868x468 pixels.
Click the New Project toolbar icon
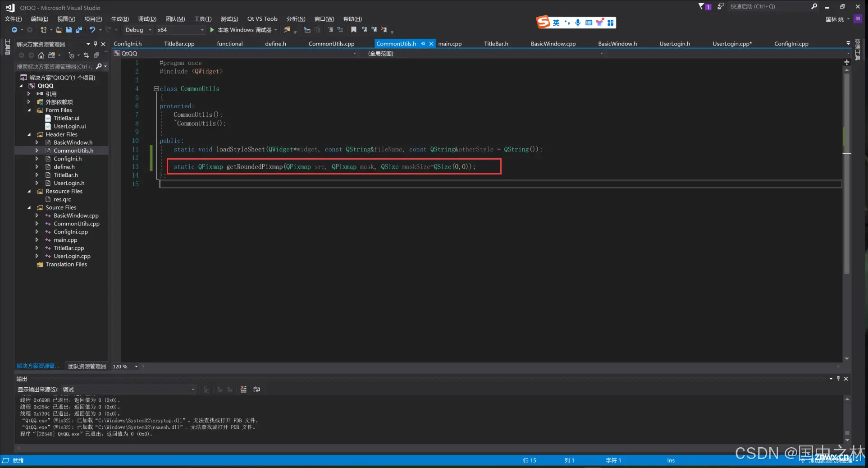pyautogui.click(x=43, y=30)
